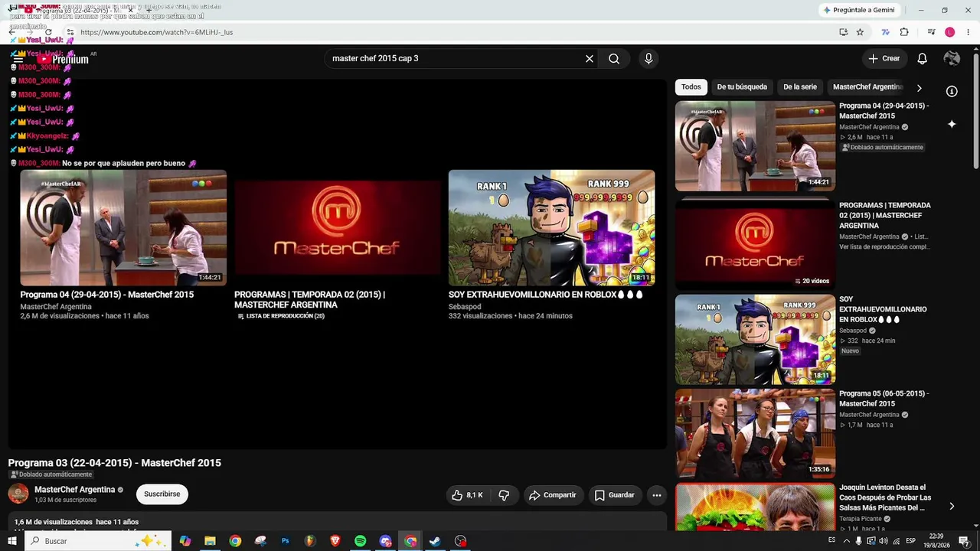980x551 pixels.
Task: Bookmark this page with the star icon
Action: pos(860,32)
